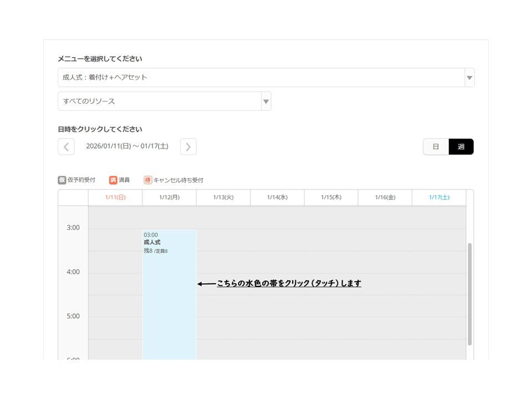Click the 日時をクリックしてください heading
This screenshot has height=399, width=532.
pos(100,129)
